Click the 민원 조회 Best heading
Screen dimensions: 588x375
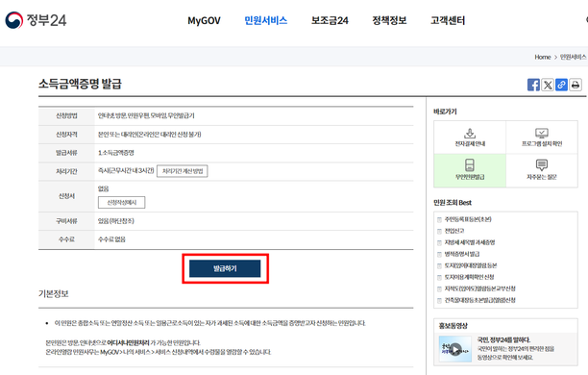pos(453,203)
